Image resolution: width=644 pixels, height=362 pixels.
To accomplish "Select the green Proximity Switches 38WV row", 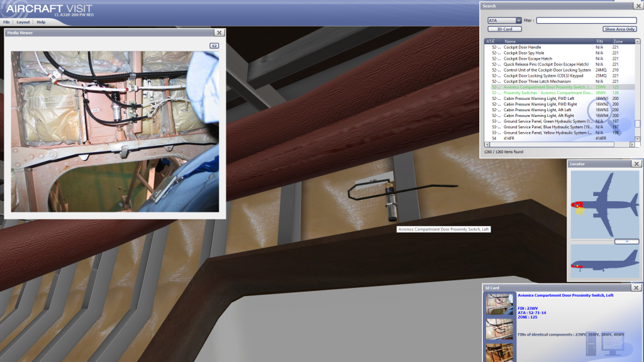I will [x=559, y=93].
